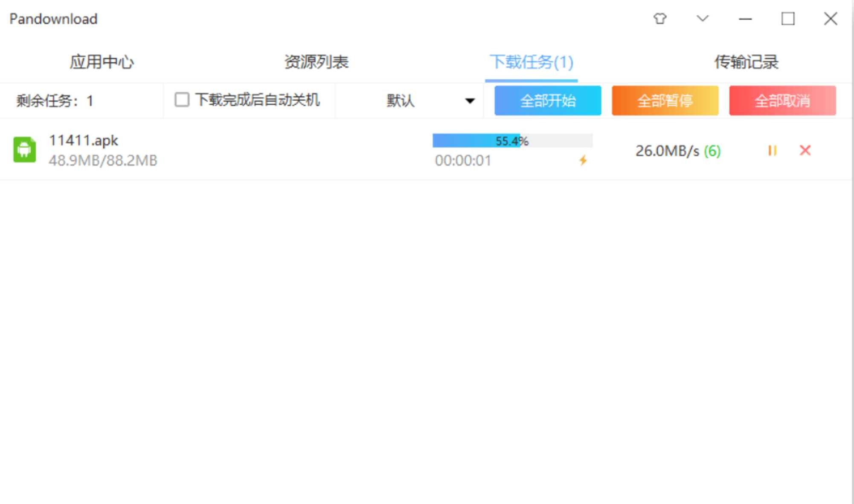854x504 pixels.
Task: Click the green APK file icon
Action: point(24,150)
